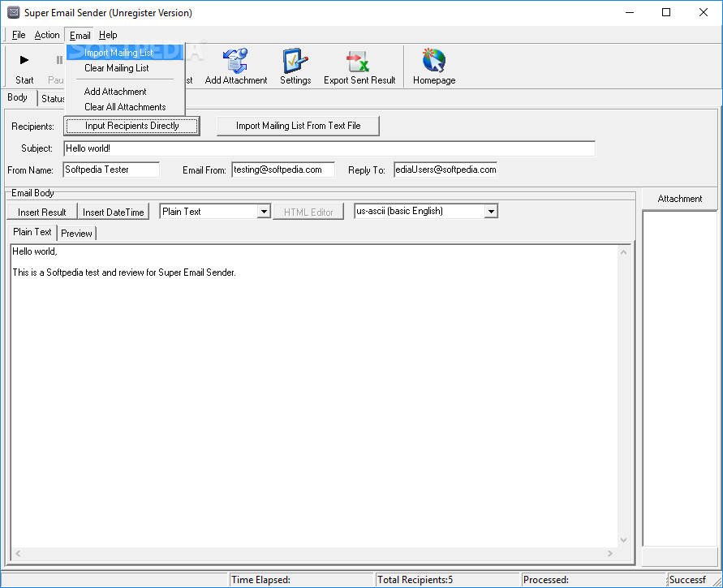The height and width of the screenshot is (588, 723).
Task: Click the Start play icon
Action: pos(24,60)
